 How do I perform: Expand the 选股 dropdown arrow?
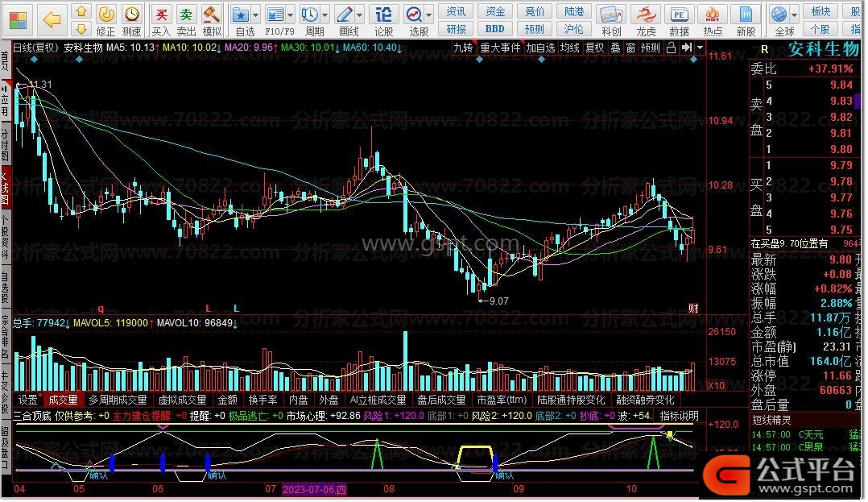429,15
